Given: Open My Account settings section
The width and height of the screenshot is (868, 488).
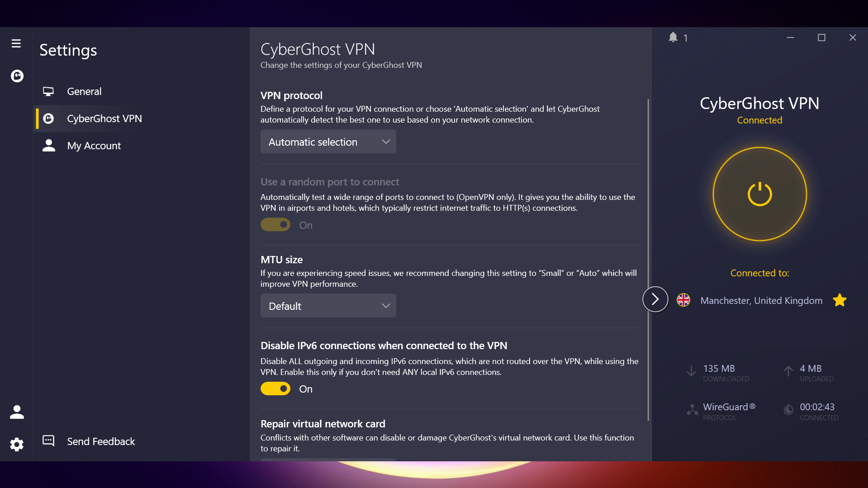Looking at the screenshot, I should [x=141, y=146].
